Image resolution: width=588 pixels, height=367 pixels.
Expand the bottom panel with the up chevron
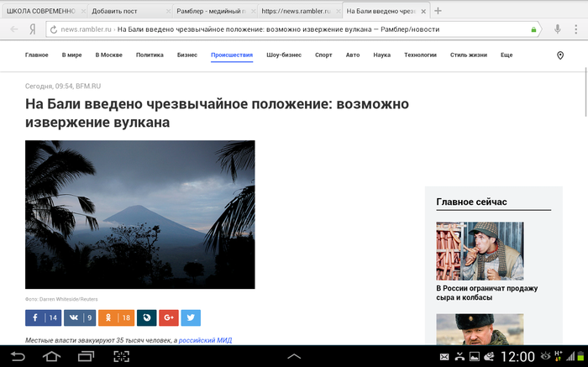(x=293, y=356)
